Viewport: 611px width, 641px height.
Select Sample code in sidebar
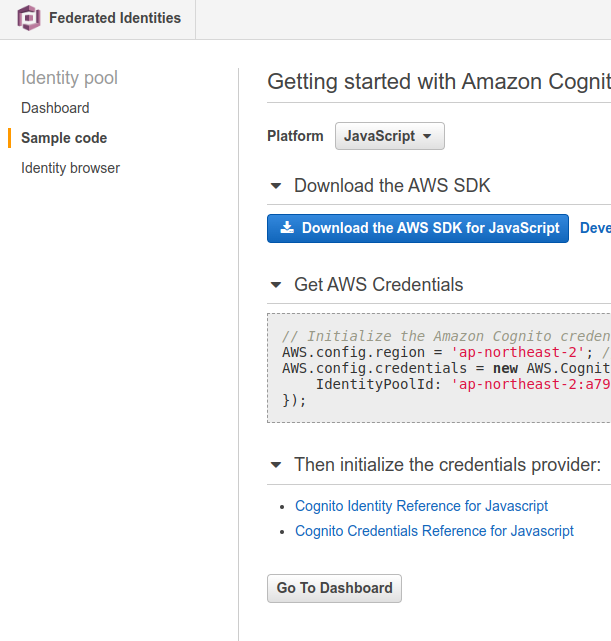point(64,138)
